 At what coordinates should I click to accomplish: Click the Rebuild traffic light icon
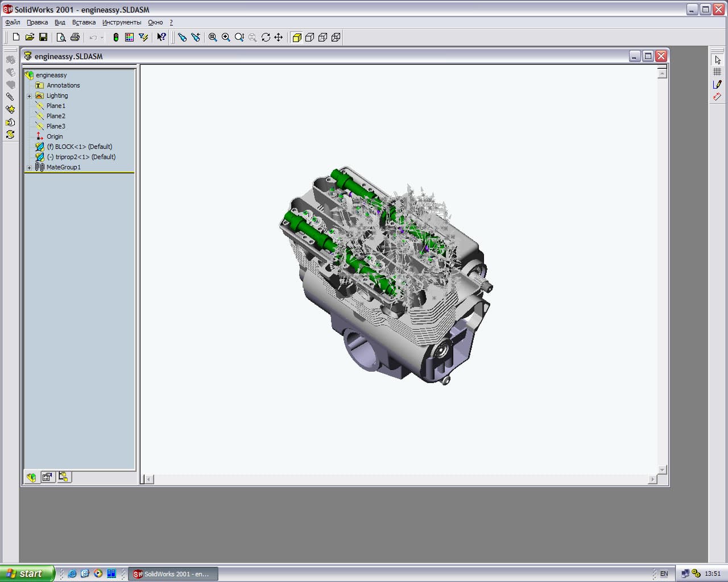point(116,38)
